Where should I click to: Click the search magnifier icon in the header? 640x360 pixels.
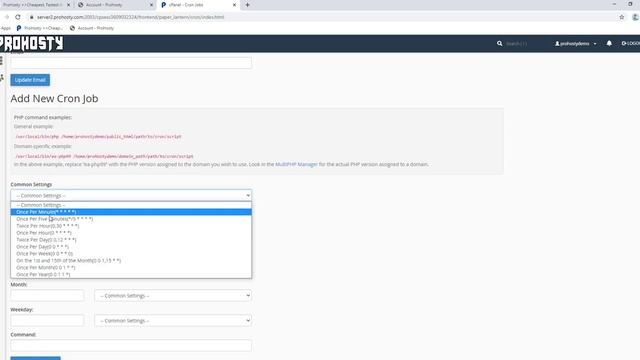500,43
